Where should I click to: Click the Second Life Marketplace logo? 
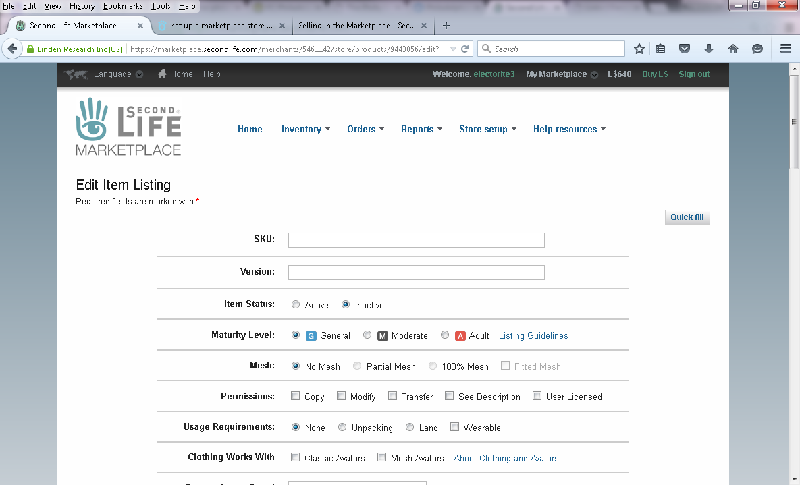128,127
